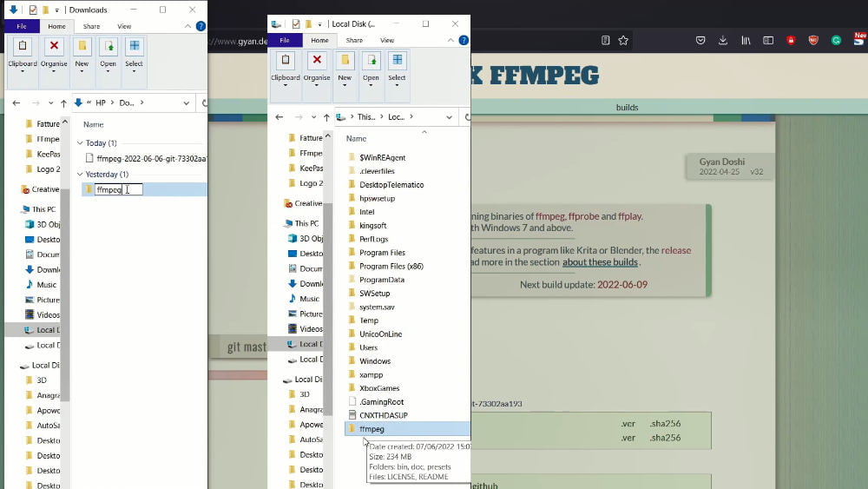This screenshot has height=489, width=868.
Task: Refresh the Local Disk window address bar
Action: [x=467, y=117]
